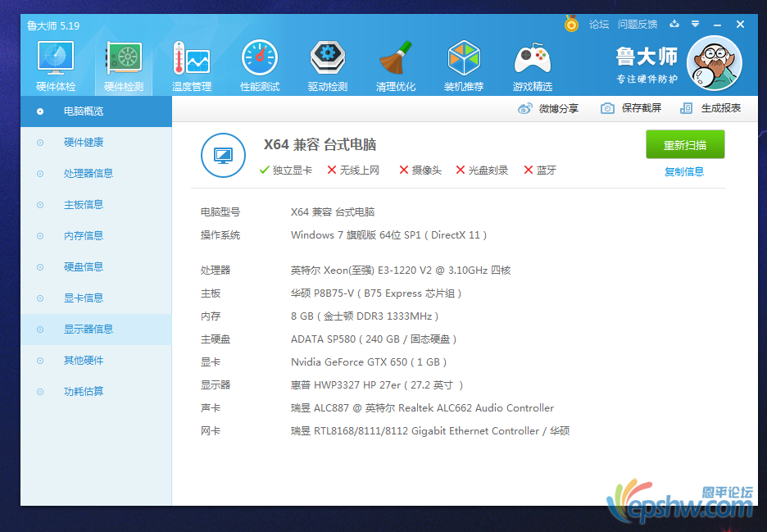Go to 硬件健康 in the sidebar
Screen dimensions: 767x532
(x=96, y=143)
